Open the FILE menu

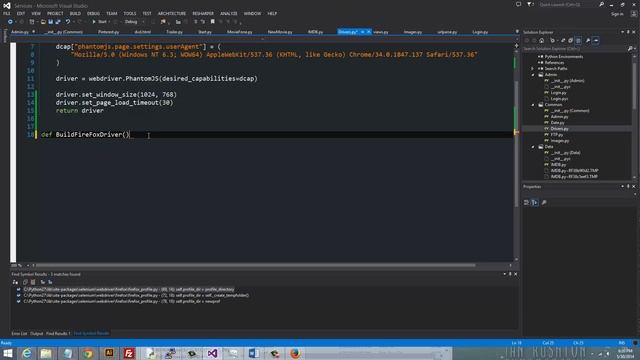click(x=7, y=13)
